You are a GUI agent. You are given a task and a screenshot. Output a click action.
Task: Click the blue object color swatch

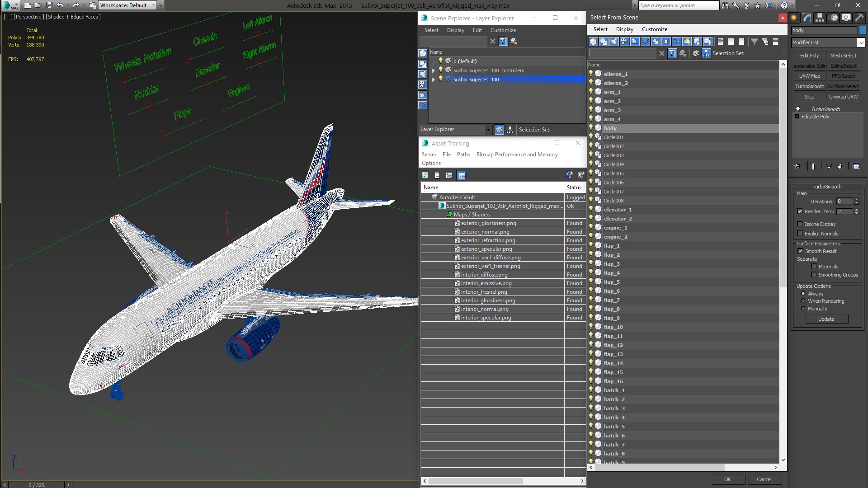point(863,30)
